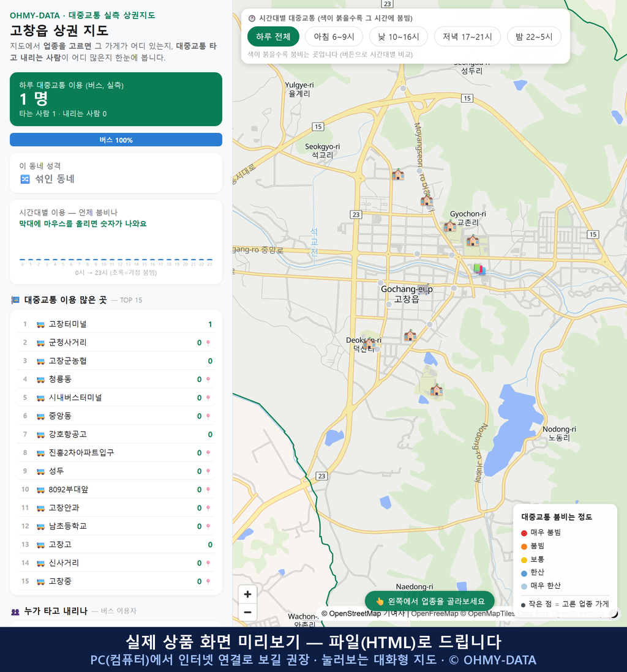Click the shuffle icon beside 섞인 동네

[25, 179]
